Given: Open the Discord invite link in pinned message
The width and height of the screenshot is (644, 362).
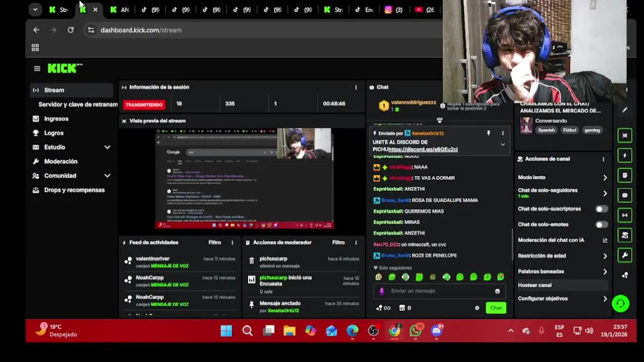Looking at the screenshot, I should click(x=423, y=149).
